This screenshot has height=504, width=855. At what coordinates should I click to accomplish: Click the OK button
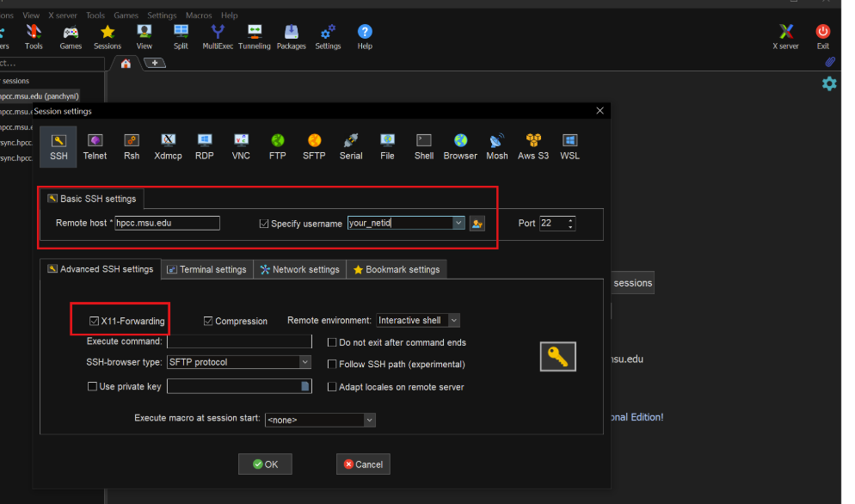tap(265, 464)
